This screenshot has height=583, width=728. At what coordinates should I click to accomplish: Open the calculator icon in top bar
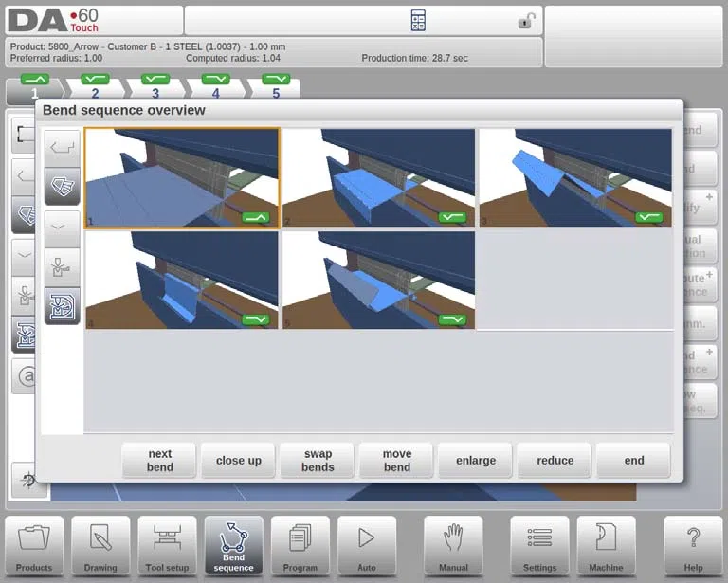point(418,21)
